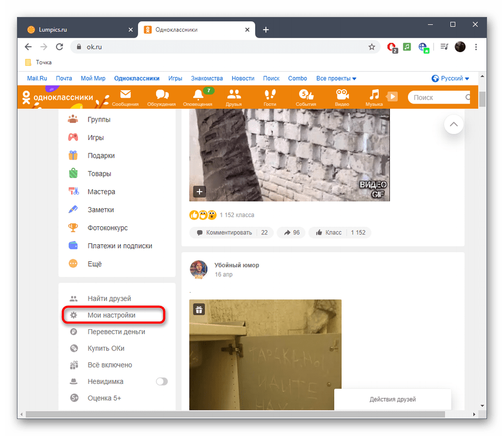Open the Друзья friends icon
Viewport: 504px width, 436px height.
[x=233, y=97]
